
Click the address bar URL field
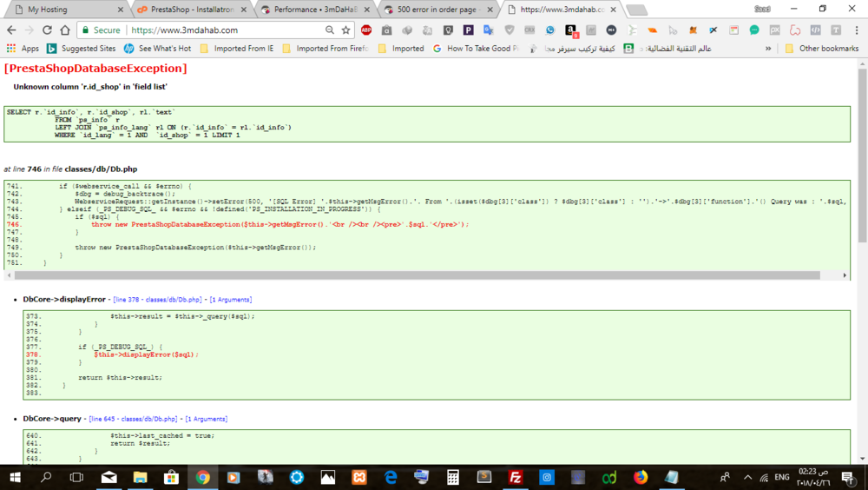point(224,30)
